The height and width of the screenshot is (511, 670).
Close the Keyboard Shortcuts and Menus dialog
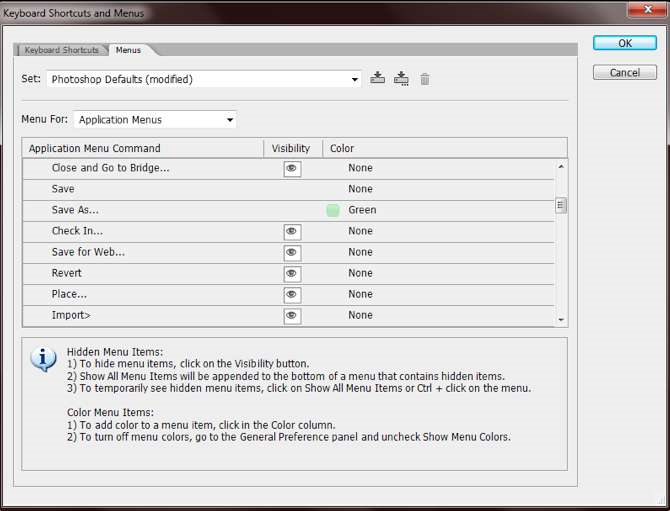[647, 9]
